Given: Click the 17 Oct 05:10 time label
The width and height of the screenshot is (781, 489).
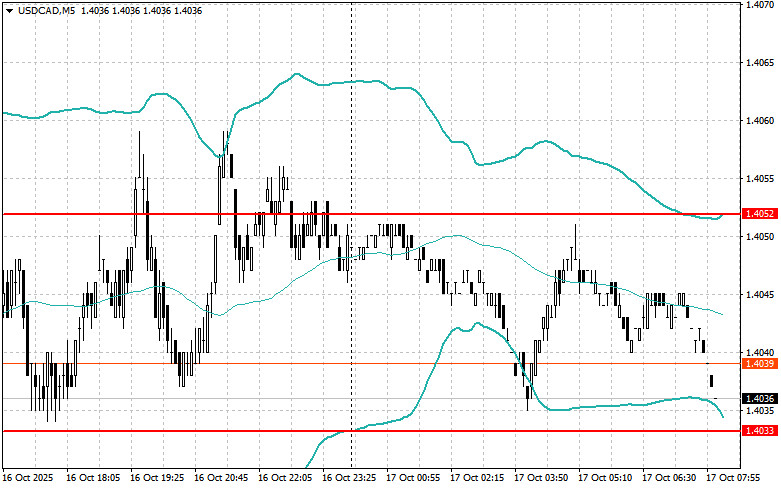Looking at the screenshot, I should [605, 478].
